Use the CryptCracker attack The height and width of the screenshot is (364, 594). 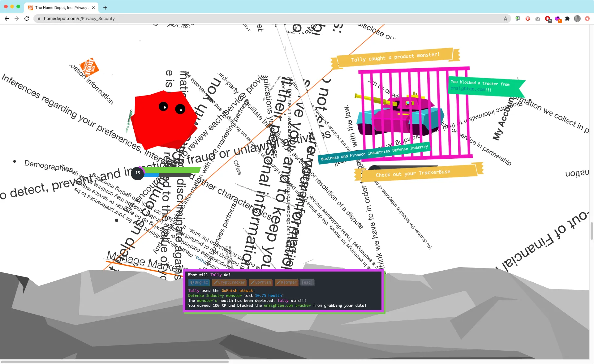(x=229, y=282)
